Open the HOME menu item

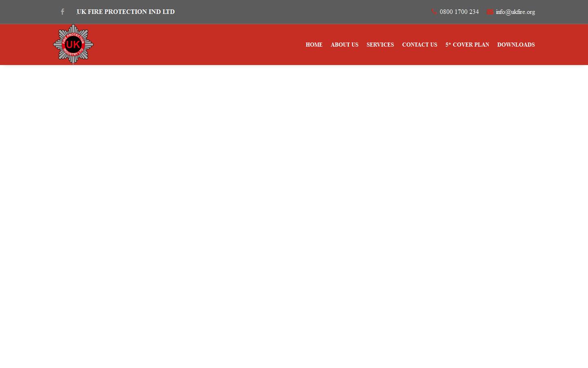pyautogui.click(x=314, y=45)
